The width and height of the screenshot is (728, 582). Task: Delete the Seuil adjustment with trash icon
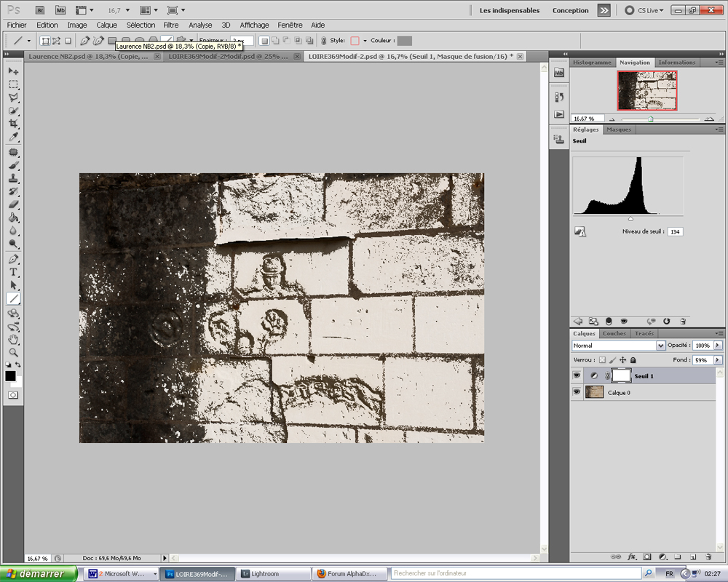(683, 321)
